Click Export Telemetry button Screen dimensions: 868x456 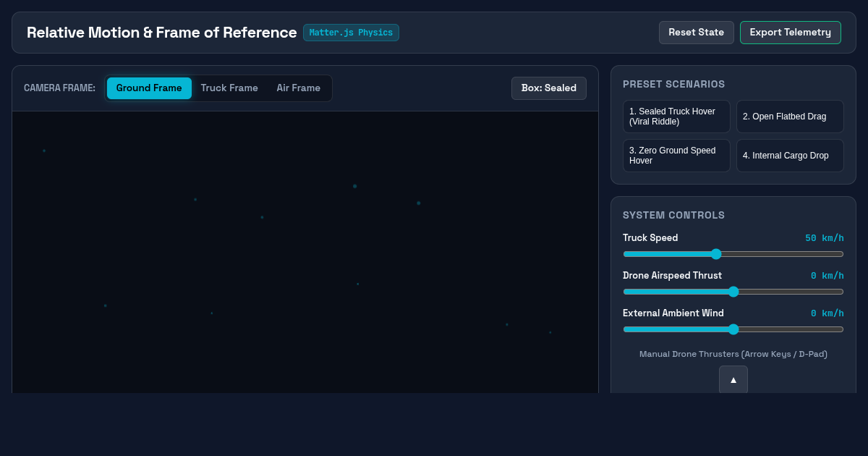point(791,33)
